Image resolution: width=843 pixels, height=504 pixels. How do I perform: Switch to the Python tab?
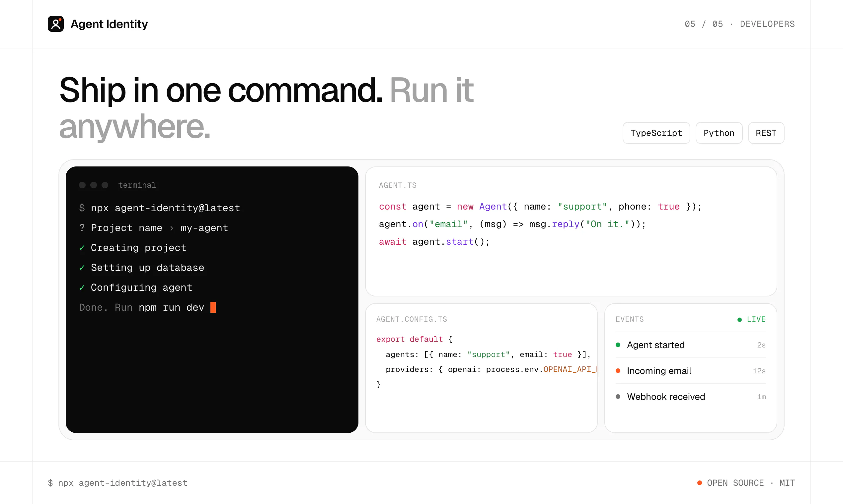click(x=719, y=133)
